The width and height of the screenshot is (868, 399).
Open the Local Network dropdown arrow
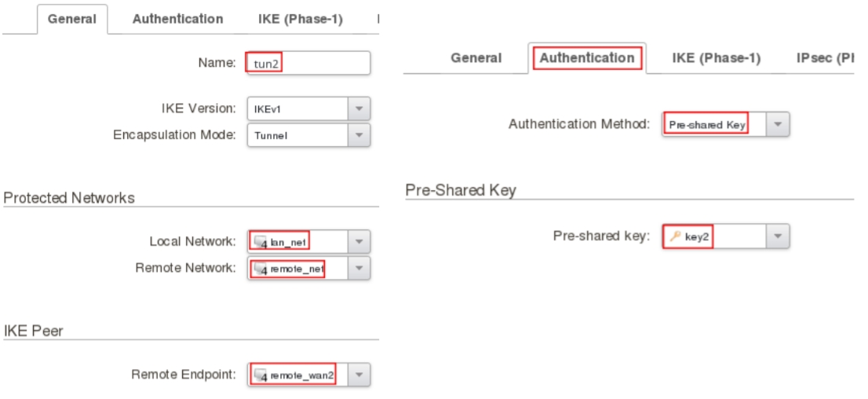[x=359, y=241]
